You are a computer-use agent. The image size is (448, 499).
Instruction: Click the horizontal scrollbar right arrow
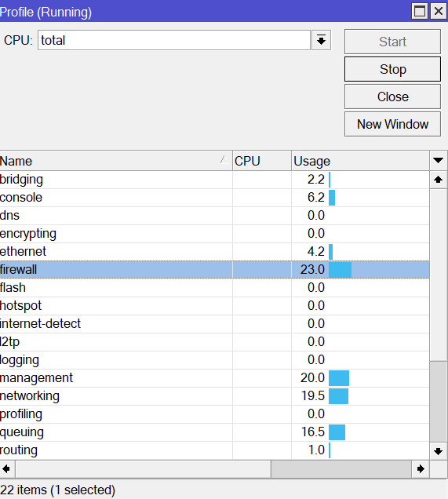(421, 468)
